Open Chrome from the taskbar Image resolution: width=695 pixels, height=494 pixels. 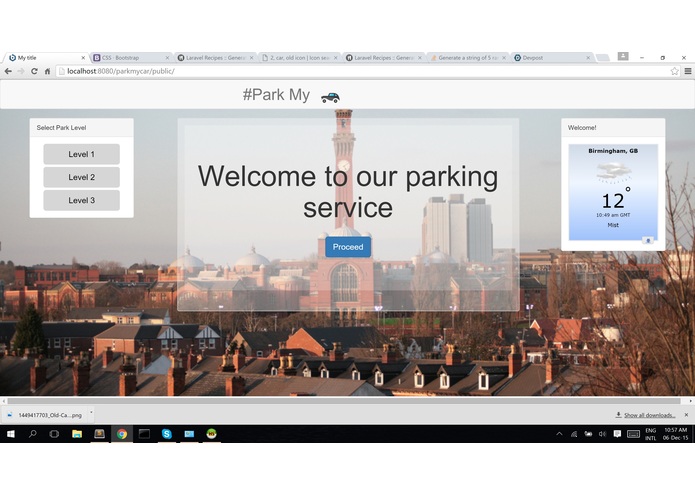pos(122,434)
